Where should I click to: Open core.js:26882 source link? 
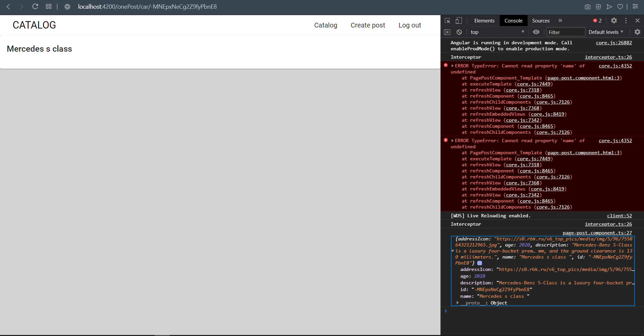(614, 43)
